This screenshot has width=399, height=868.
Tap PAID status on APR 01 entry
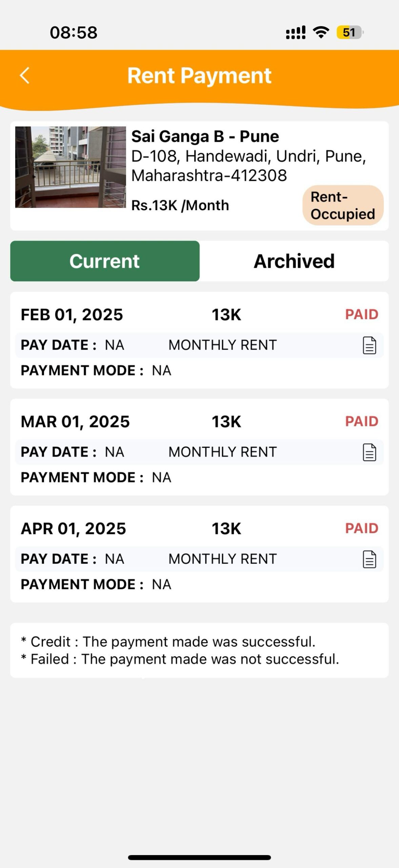pos(361,528)
